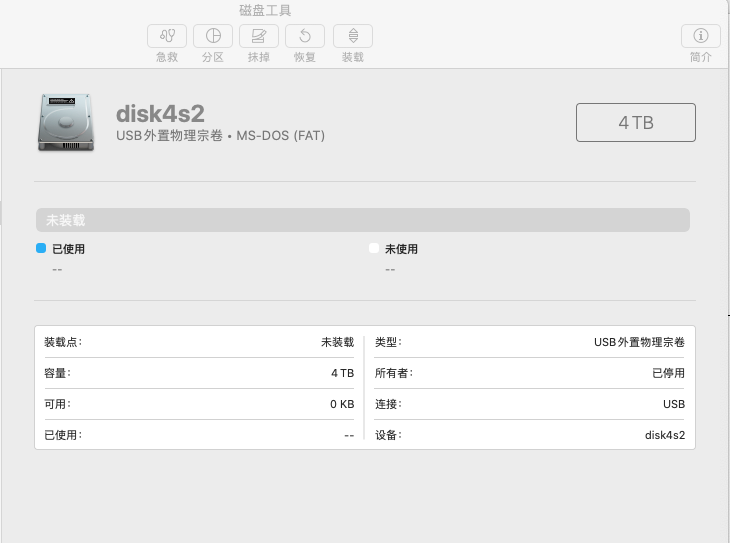Click the 0 KB available value
Viewport: 730px width, 543px height.
342,404
